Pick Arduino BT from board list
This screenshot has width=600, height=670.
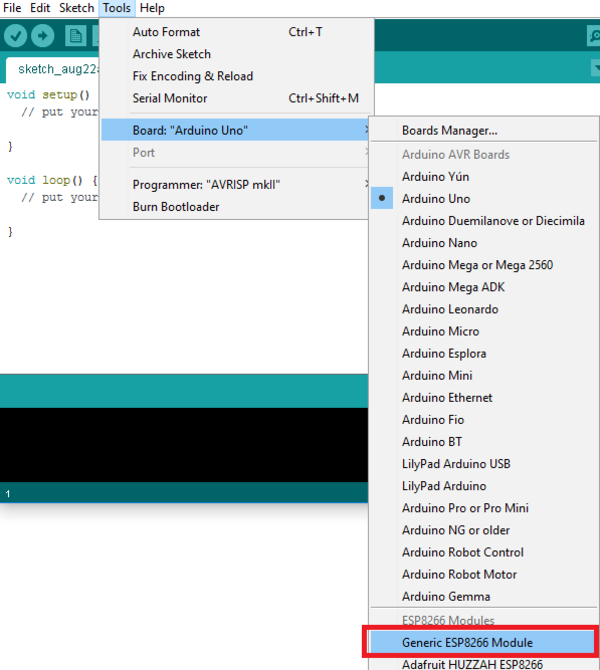coord(484,442)
